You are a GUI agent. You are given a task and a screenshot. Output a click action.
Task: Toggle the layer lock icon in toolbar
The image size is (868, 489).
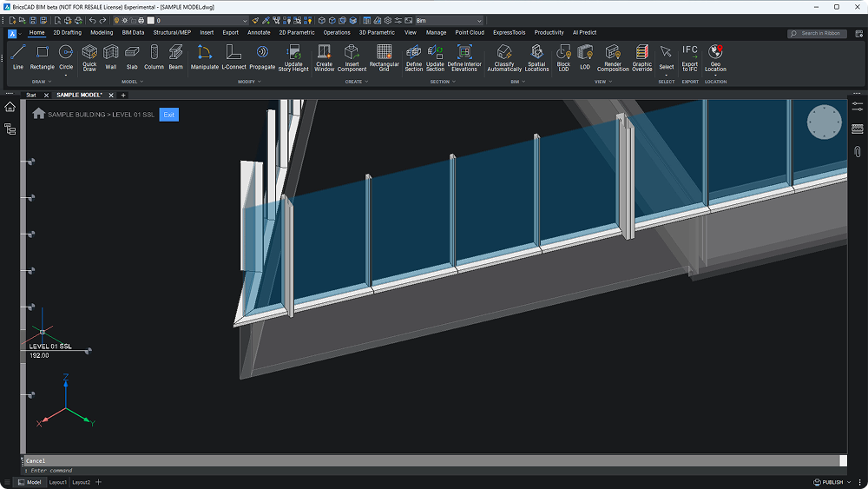[134, 20]
